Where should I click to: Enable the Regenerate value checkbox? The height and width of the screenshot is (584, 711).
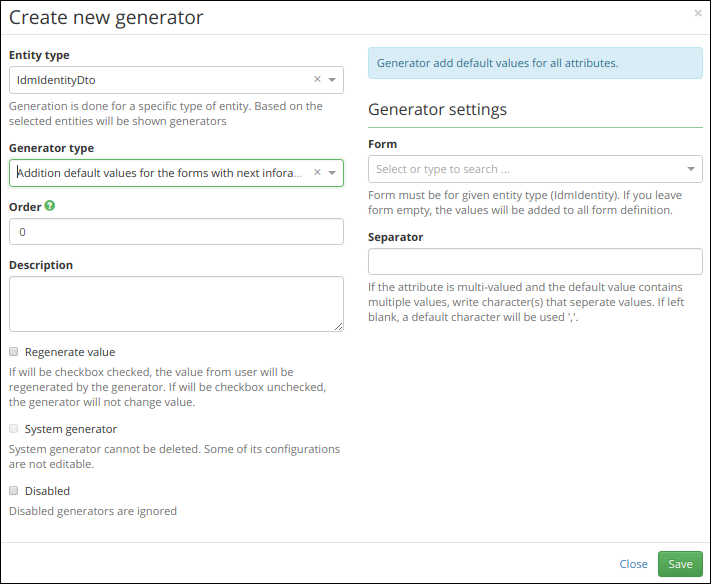point(14,351)
